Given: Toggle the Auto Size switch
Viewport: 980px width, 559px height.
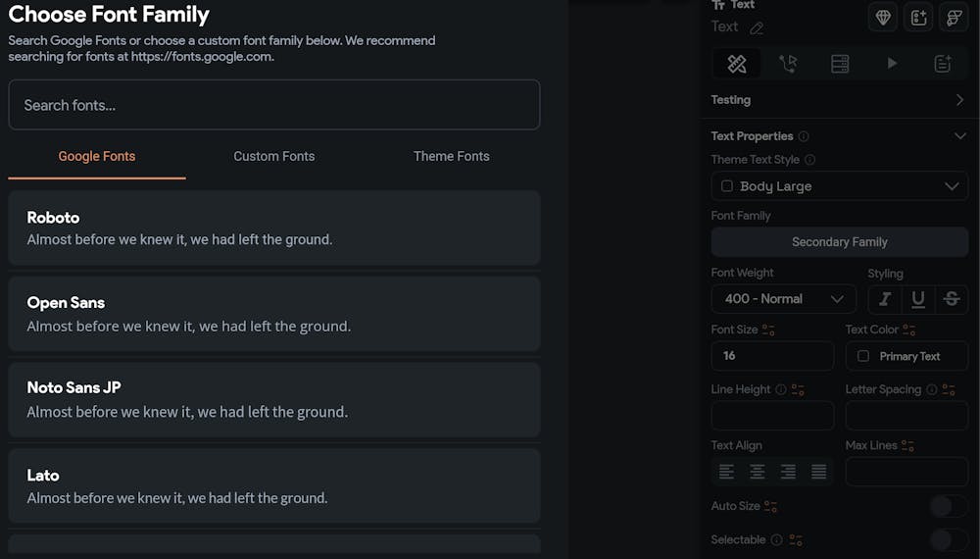Looking at the screenshot, I should pyautogui.click(x=948, y=506).
